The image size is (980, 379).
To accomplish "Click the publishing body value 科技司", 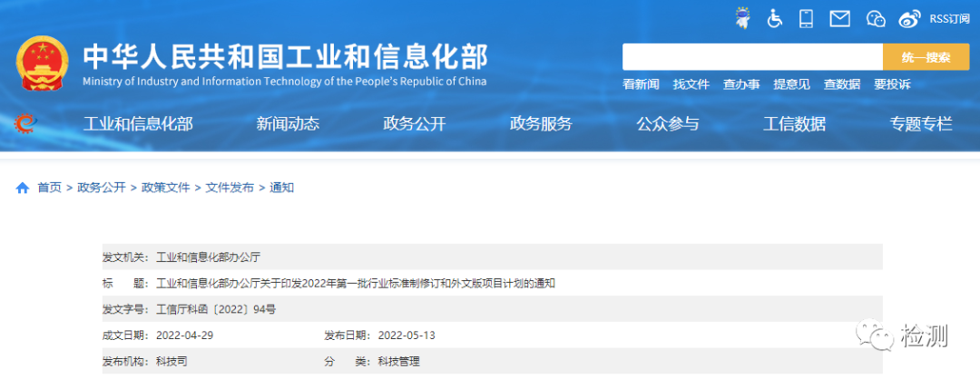I will (171, 362).
